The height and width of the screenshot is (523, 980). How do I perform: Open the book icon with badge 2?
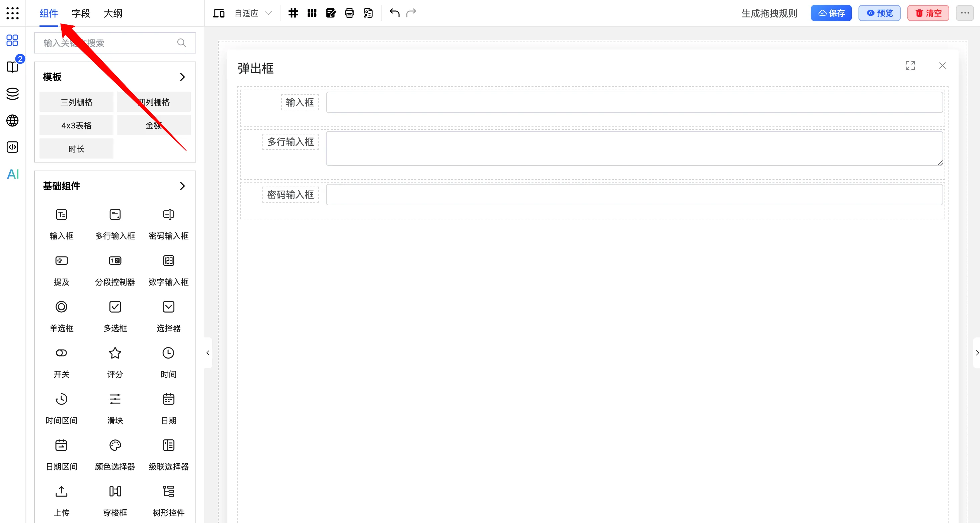pyautogui.click(x=12, y=67)
